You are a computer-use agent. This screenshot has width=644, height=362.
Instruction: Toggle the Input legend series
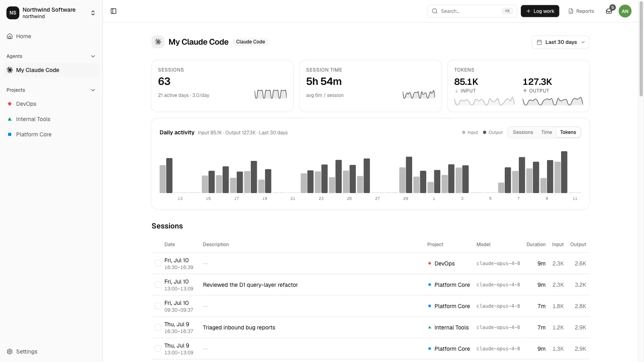pos(470,132)
